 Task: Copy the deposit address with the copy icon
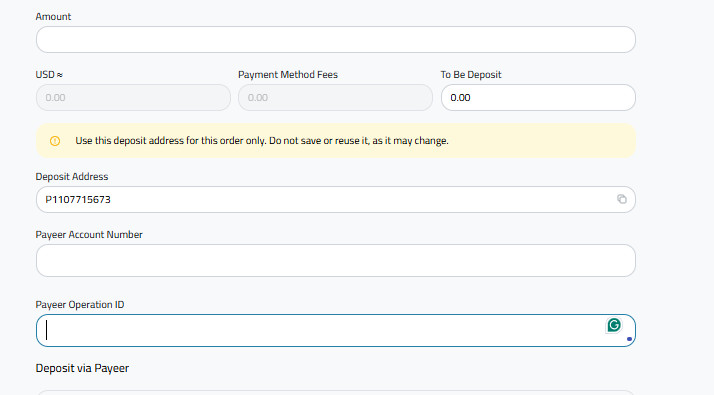(x=622, y=199)
